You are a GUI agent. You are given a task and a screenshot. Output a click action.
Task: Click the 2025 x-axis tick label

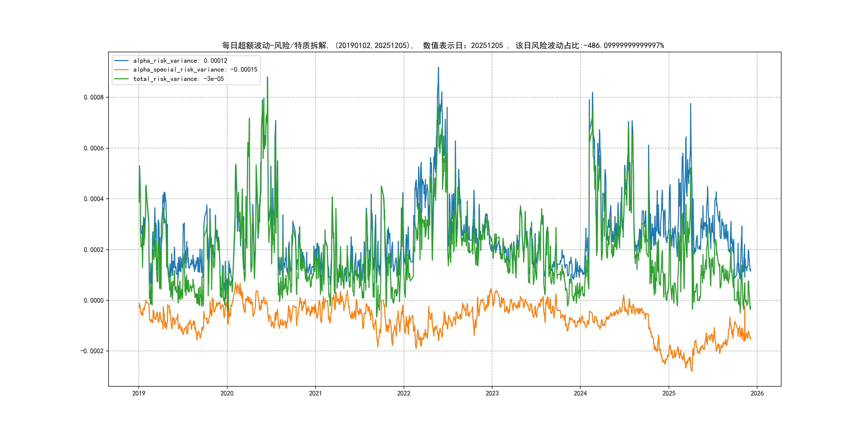coord(669,393)
